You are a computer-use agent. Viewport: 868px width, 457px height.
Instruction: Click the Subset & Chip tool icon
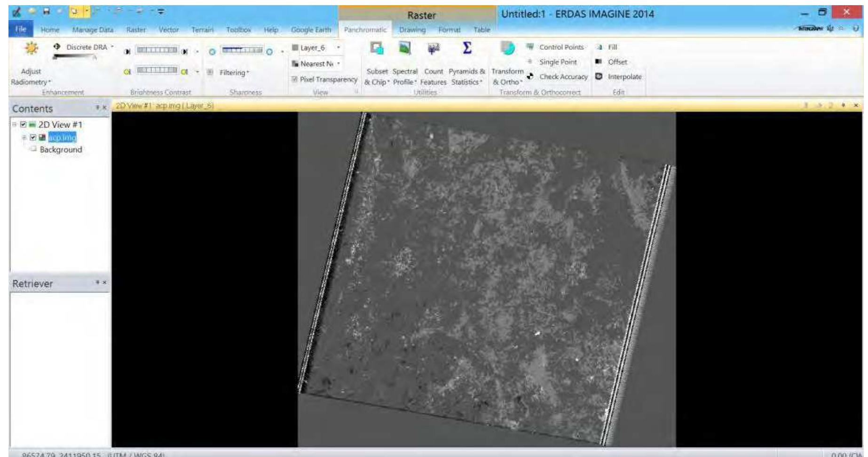(x=377, y=48)
